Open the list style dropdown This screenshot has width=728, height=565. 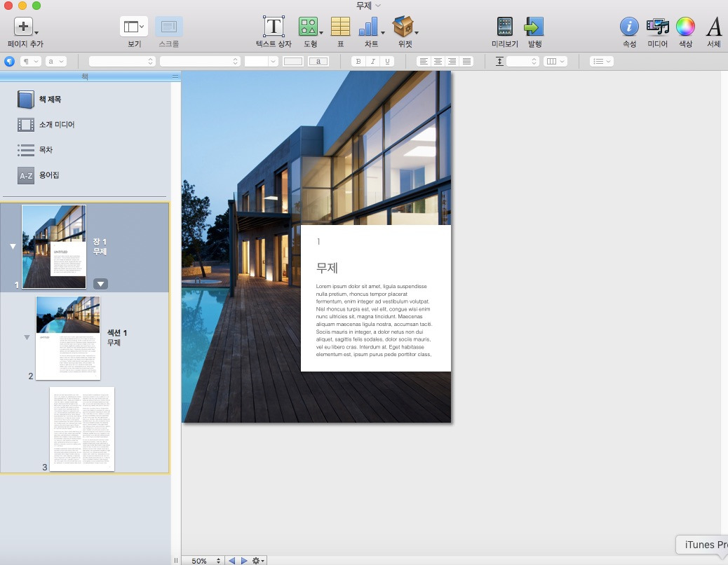coord(602,61)
